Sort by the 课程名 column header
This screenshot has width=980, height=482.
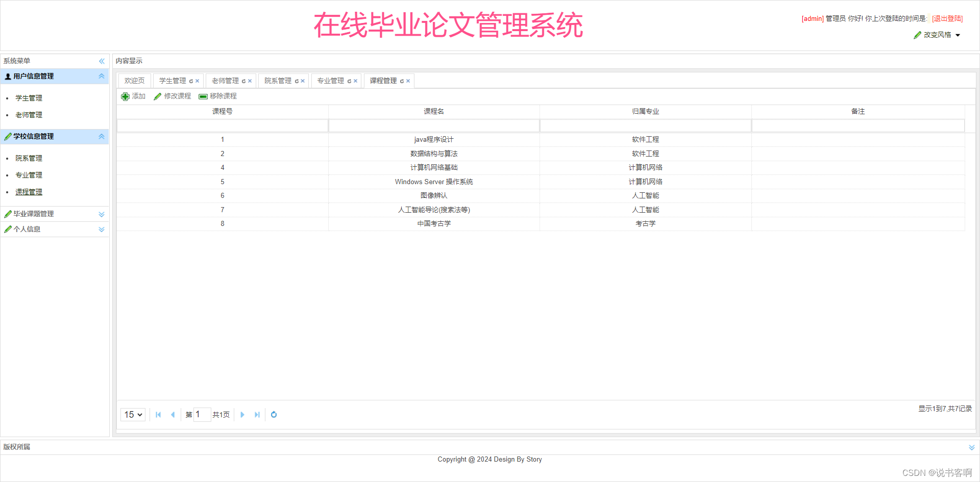434,112
